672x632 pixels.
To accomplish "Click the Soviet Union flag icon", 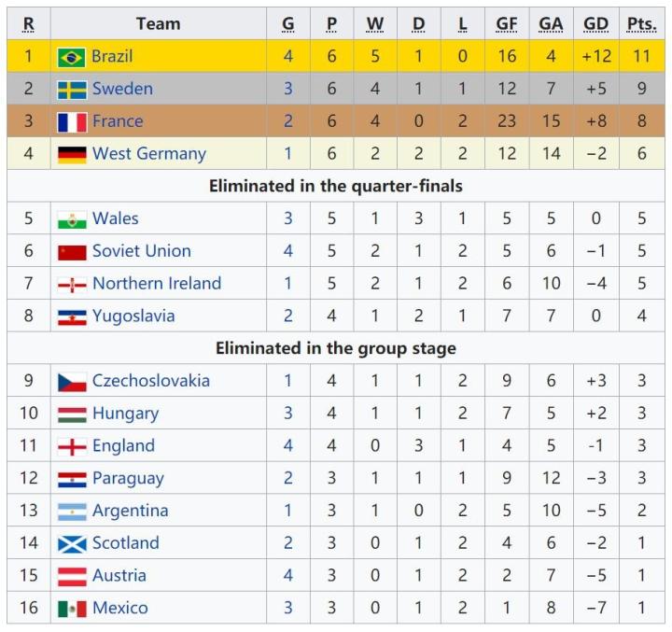I will pos(71,252).
